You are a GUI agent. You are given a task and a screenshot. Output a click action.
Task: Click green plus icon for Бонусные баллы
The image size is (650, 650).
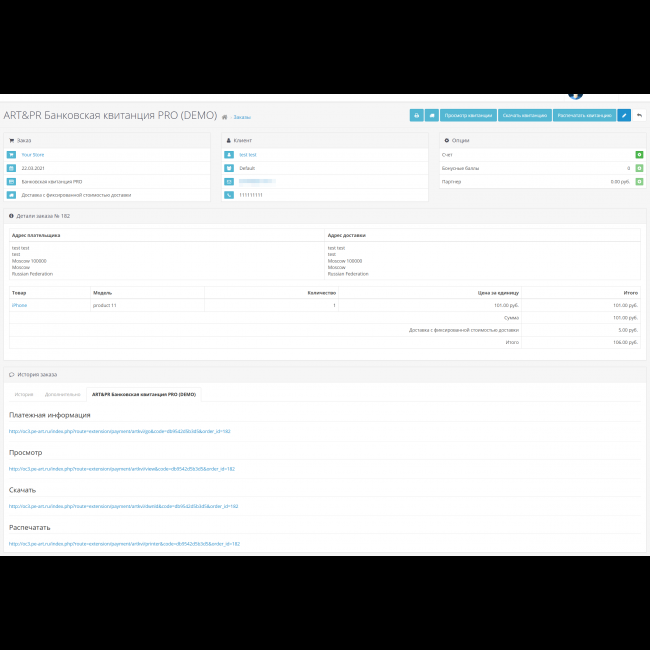(639, 168)
